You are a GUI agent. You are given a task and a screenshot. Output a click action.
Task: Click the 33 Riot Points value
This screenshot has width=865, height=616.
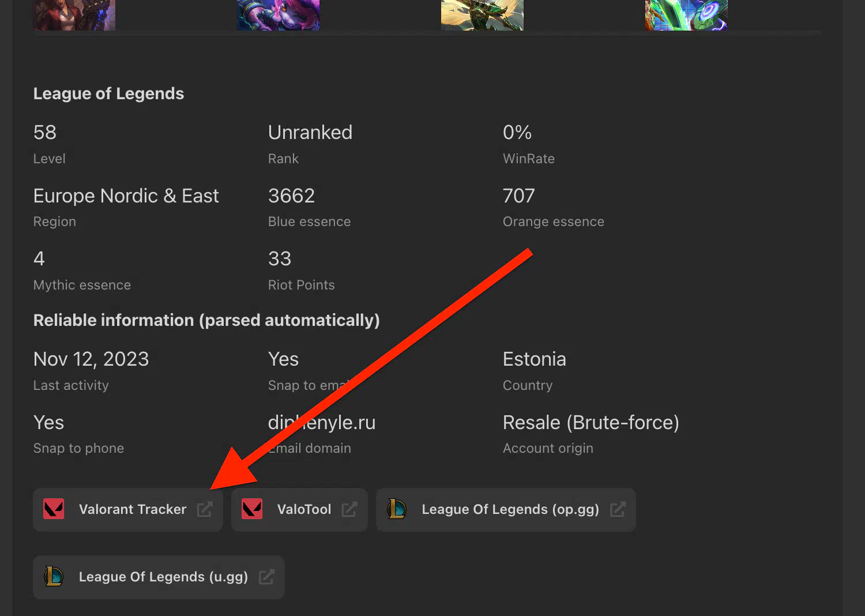coord(280,259)
